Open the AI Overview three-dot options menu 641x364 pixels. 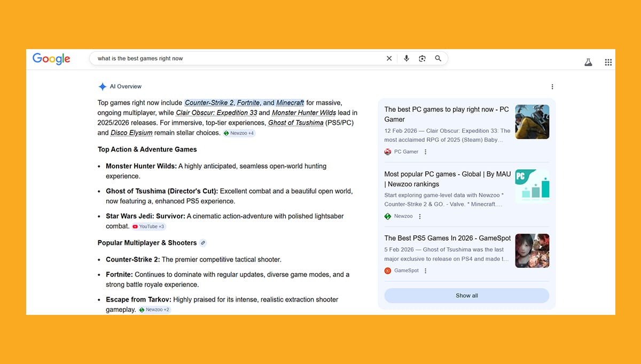[x=552, y=87]
